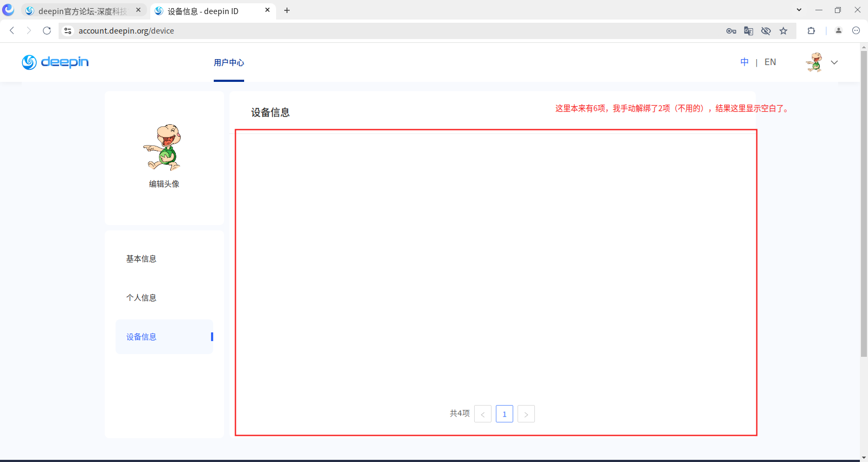Open site information icon in address bar
The width and height of the screenshot is (868, 462).
click(x=68, y=31)
